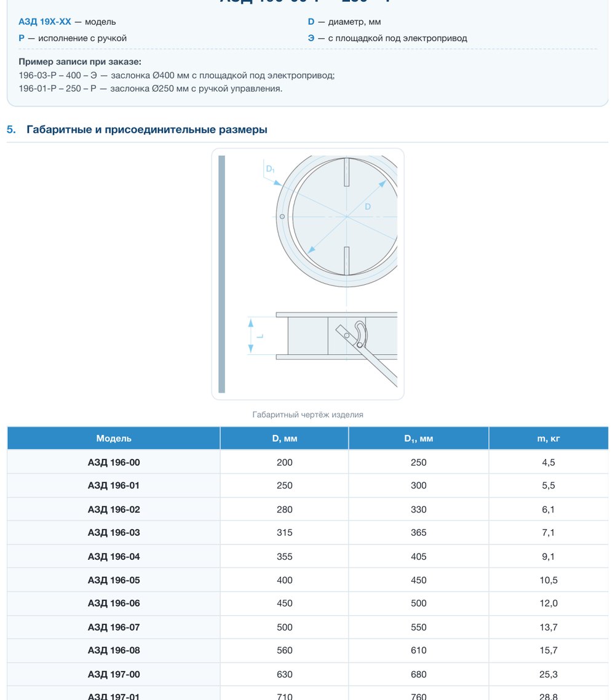The width and height of the screenshot is (615, 700).
Task: Select the 'АЗД 196-05' model cell
Action: 114,580
